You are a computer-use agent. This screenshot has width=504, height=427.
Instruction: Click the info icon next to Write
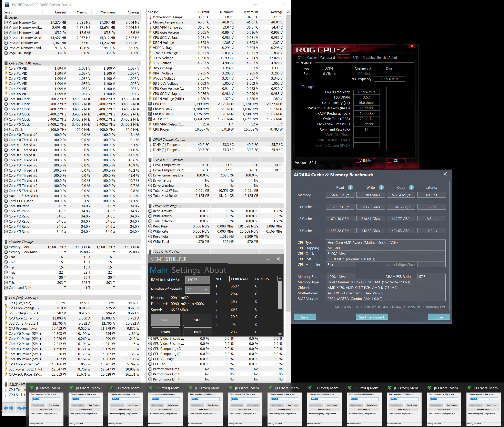(x=381, y=187)
